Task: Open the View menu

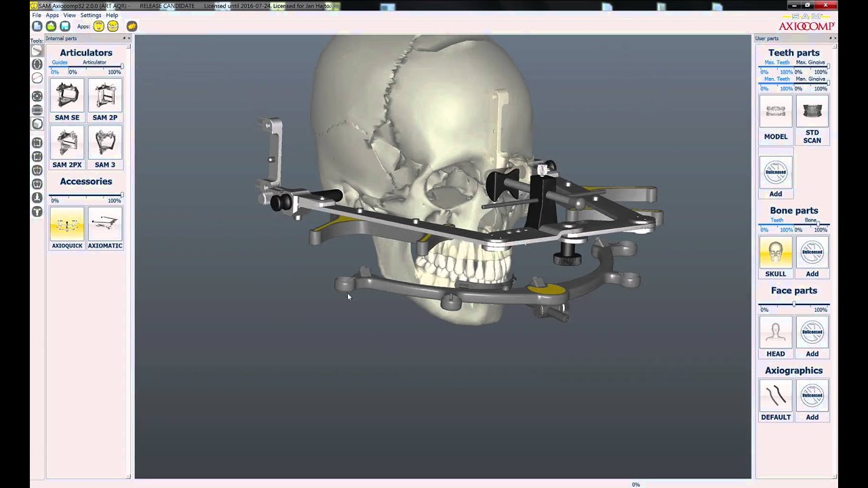Action: tap(70, 15)
